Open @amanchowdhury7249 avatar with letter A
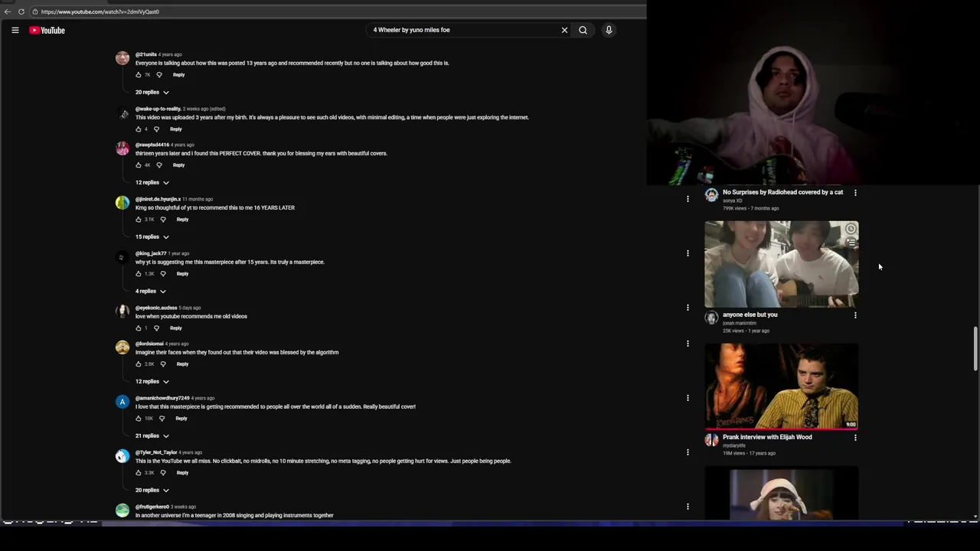The image size is (980, 551). click(122, 403)
